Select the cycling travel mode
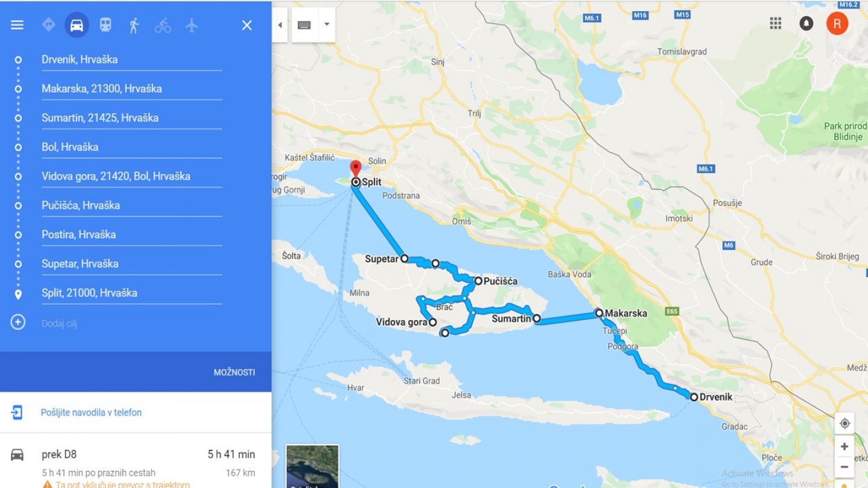Screen dimensions: 868x488 pyautogui.click(x=163, y=25)
